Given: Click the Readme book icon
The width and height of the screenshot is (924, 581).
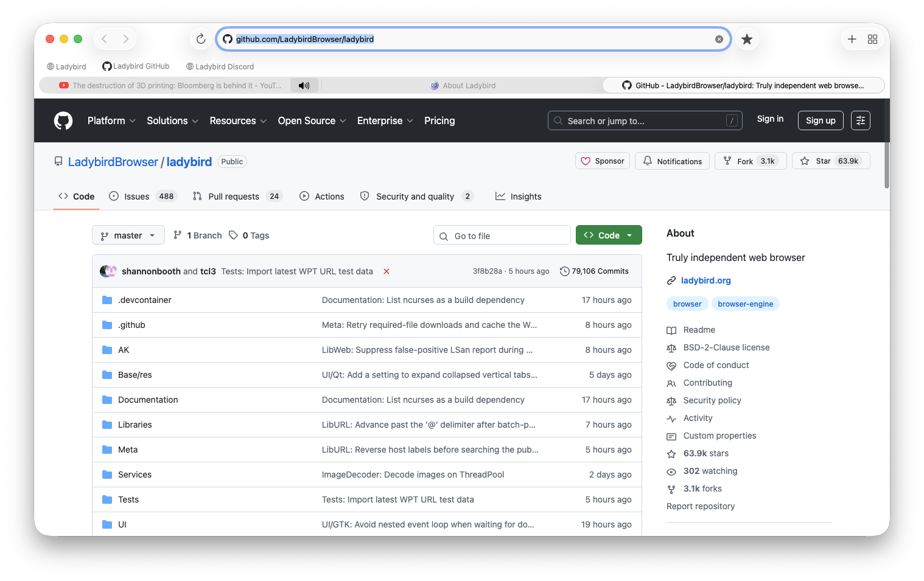Looking at the screenshot, I should [671, 330].
